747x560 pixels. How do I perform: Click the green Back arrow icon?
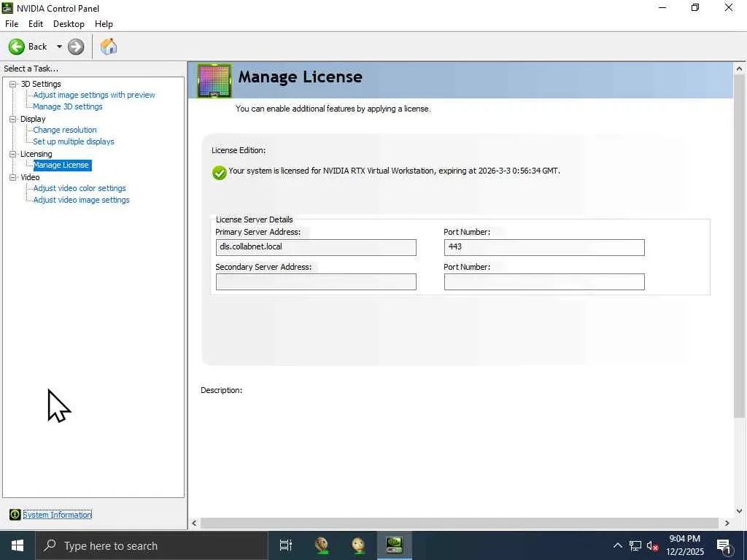point(17,47)
